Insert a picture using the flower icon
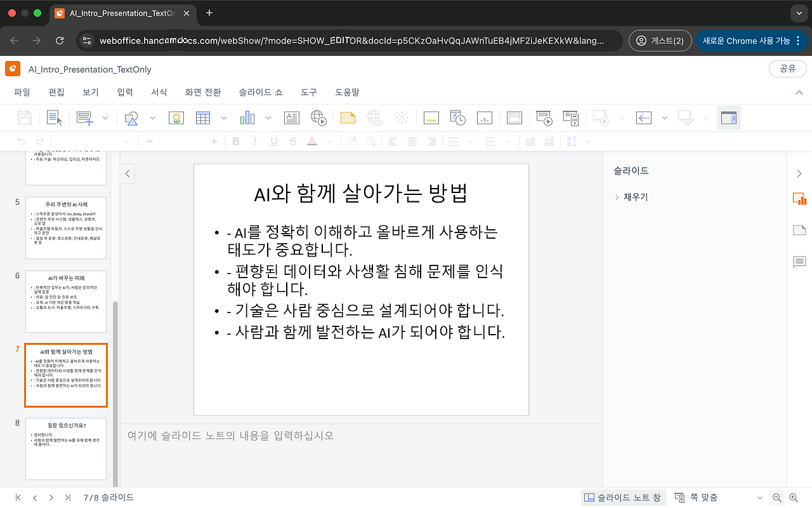This screenshot has width=812, height=508. click(x=176, y=117)
